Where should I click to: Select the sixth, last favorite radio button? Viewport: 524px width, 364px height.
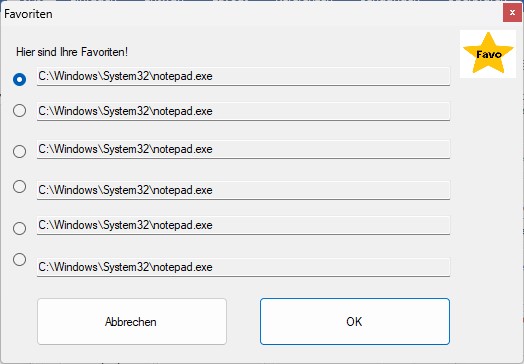tap(19, 259)
